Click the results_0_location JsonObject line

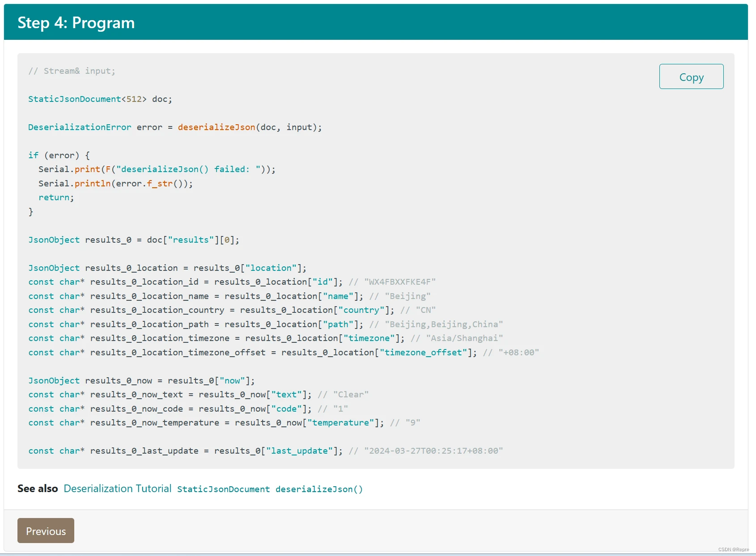click(x=167, y=268)
